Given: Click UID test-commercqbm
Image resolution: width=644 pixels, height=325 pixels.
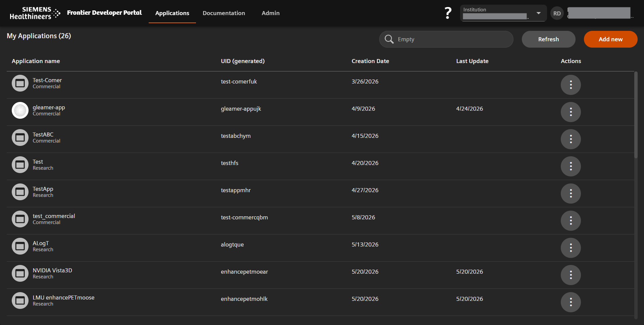Looking at the screenshot, I should click(244, 217).
